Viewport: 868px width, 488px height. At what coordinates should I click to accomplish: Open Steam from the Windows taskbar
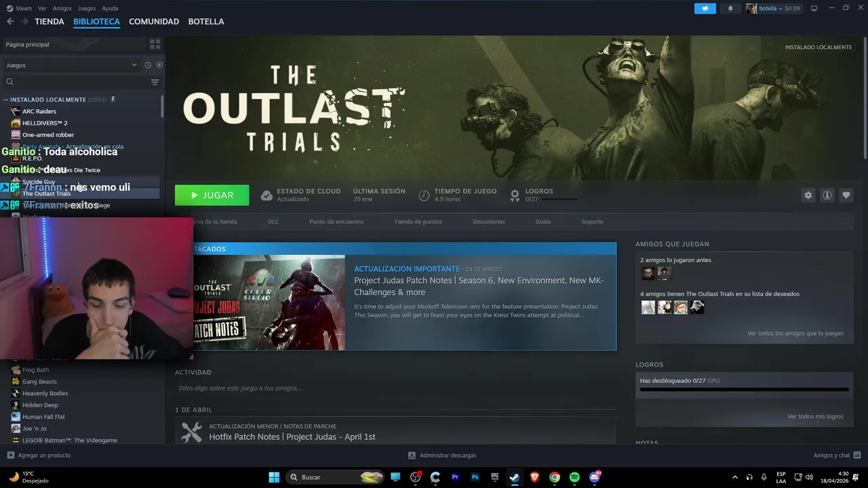pos(514,477)
